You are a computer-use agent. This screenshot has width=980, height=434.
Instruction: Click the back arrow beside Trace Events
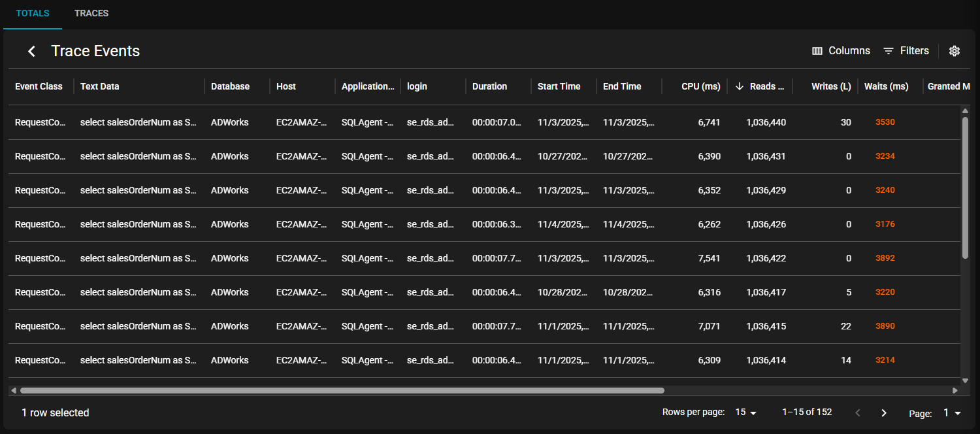(31, 52)
